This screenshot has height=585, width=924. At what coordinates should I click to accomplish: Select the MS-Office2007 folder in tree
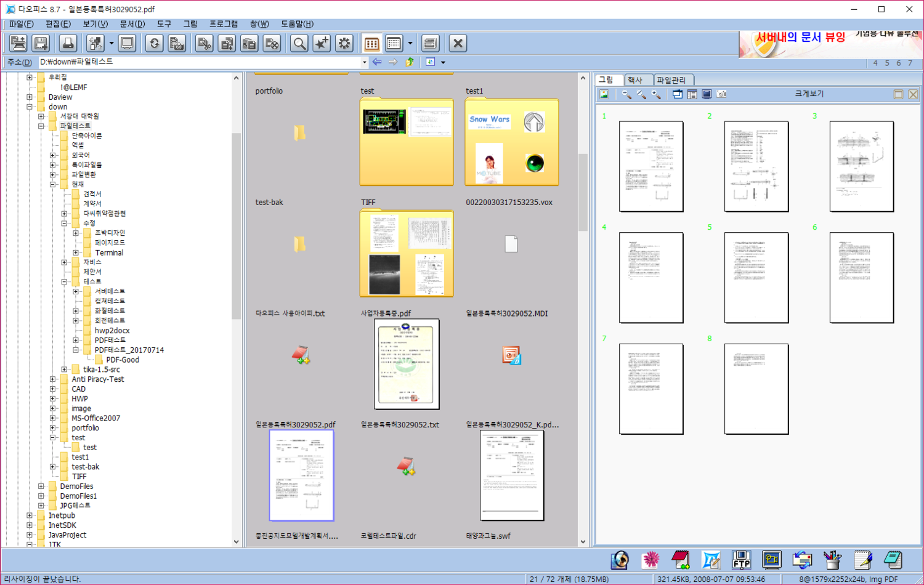point(95,418)
